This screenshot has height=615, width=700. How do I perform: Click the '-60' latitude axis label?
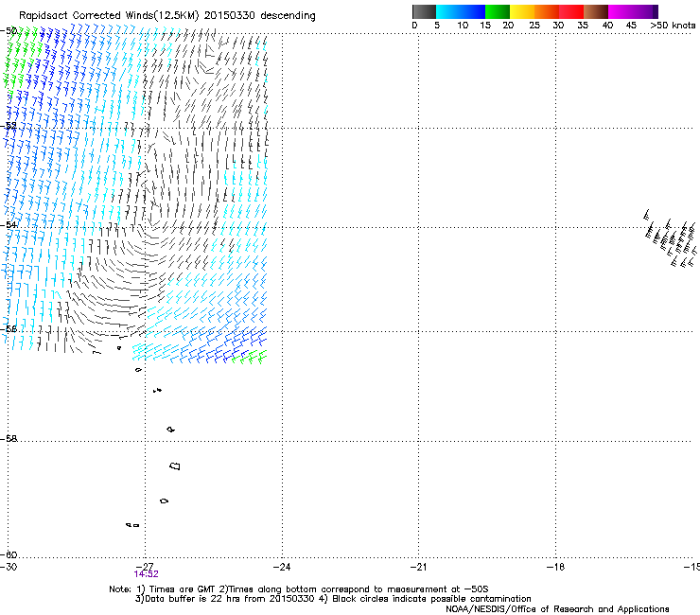pos(9,554)
